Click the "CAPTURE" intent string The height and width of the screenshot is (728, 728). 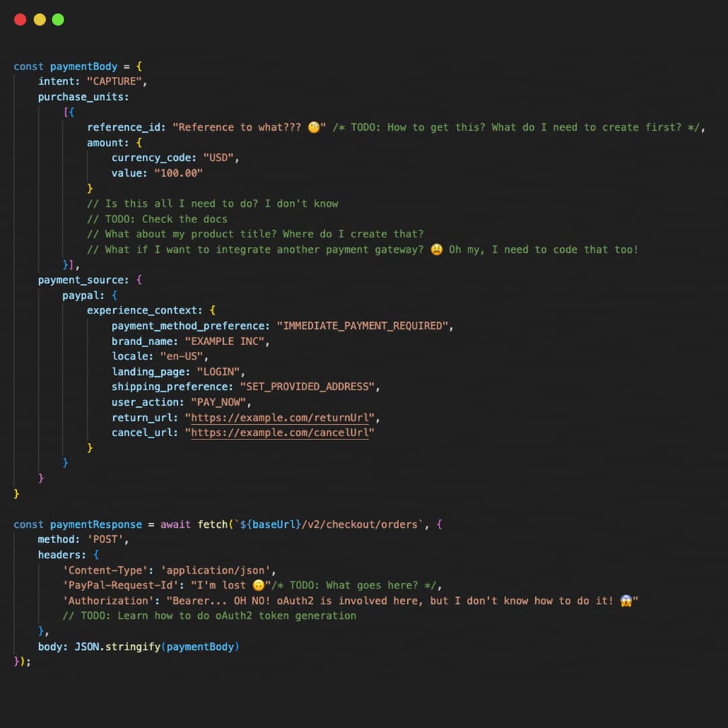pos(116,82)
